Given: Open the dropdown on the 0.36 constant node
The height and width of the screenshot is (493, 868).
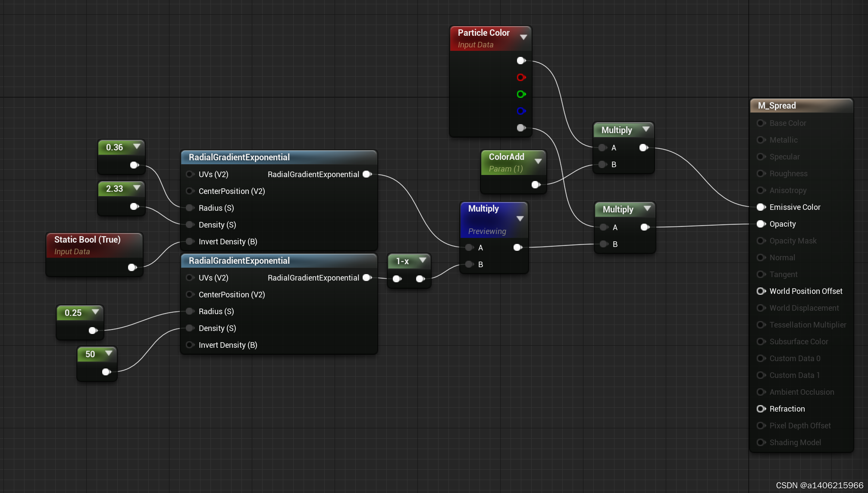Looking at the screenshot, I should (137, 147).
